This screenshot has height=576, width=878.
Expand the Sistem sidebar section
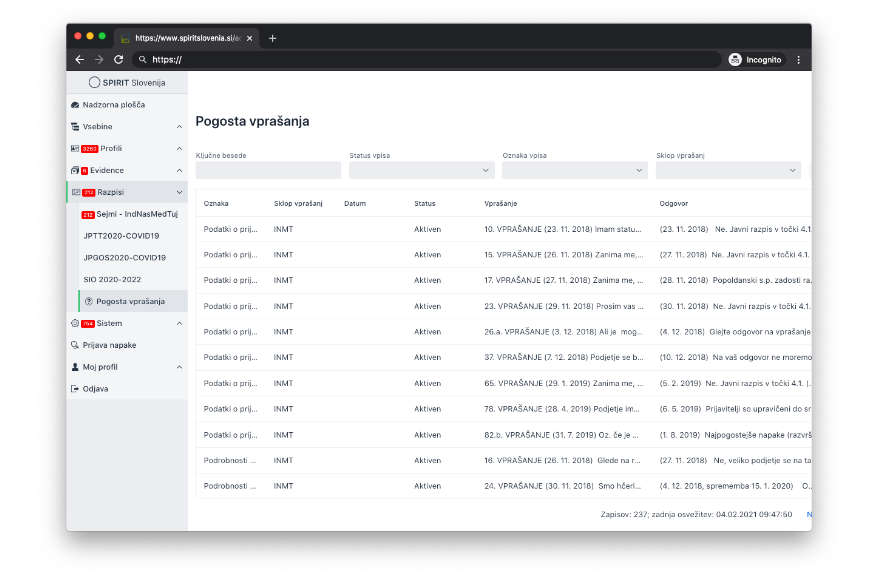pyautogui.click(x=179, y=323)
